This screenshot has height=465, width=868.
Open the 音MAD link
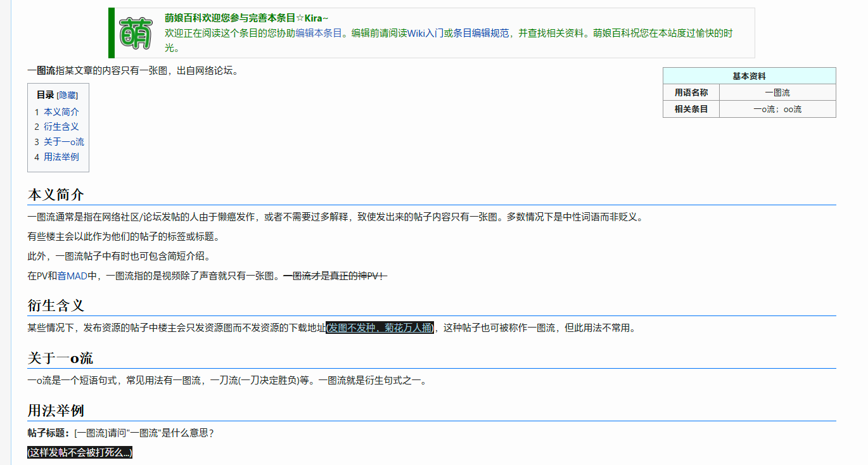tap(72, 276)
